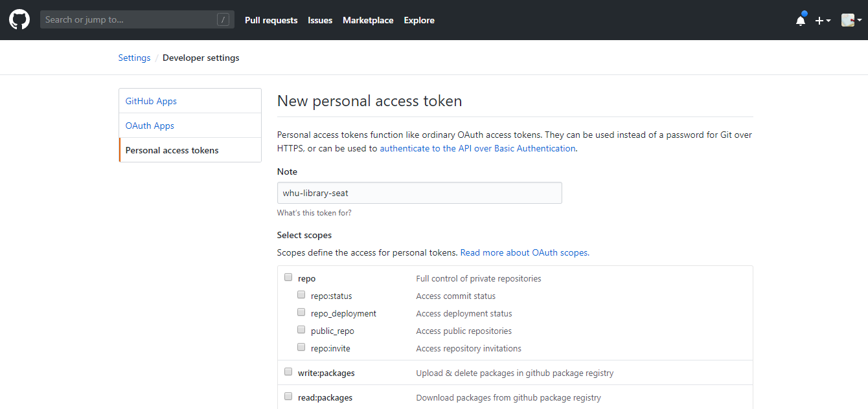Open the plus create-new dropdown

tap(823, 21)
